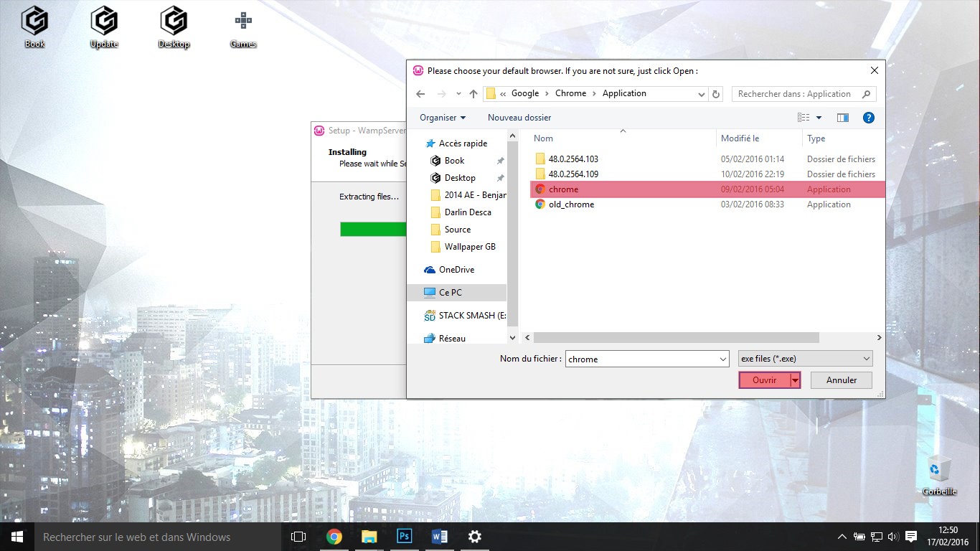Expand the exe files type filter dropdown
This screenshot has width=980, height=551.
pos(866,359)
